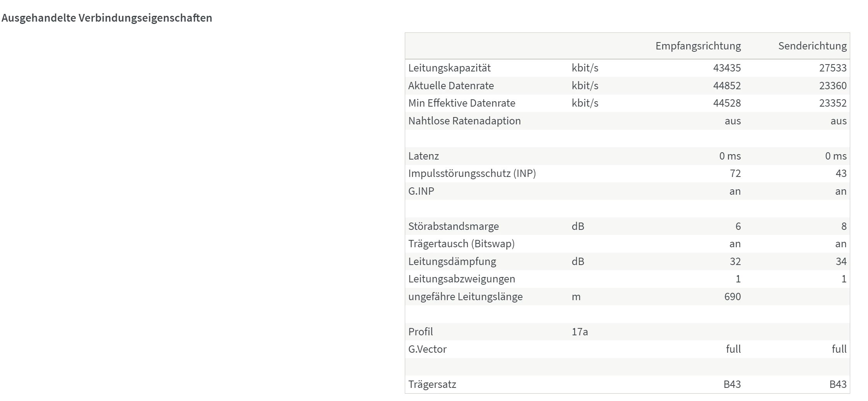Screen dimensions: 868x401
Task: Click the Leitungskapazität receive value 43435
Action: (727, 68)
